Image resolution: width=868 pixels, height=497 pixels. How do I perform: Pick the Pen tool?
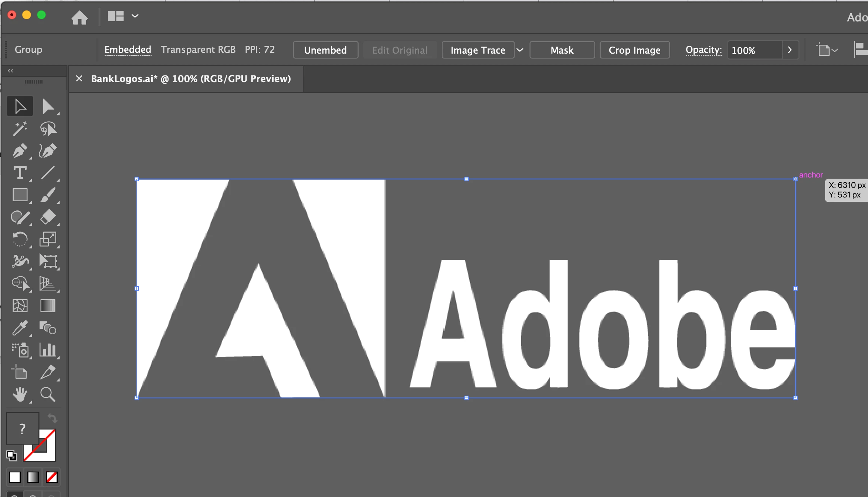point(20,151)
